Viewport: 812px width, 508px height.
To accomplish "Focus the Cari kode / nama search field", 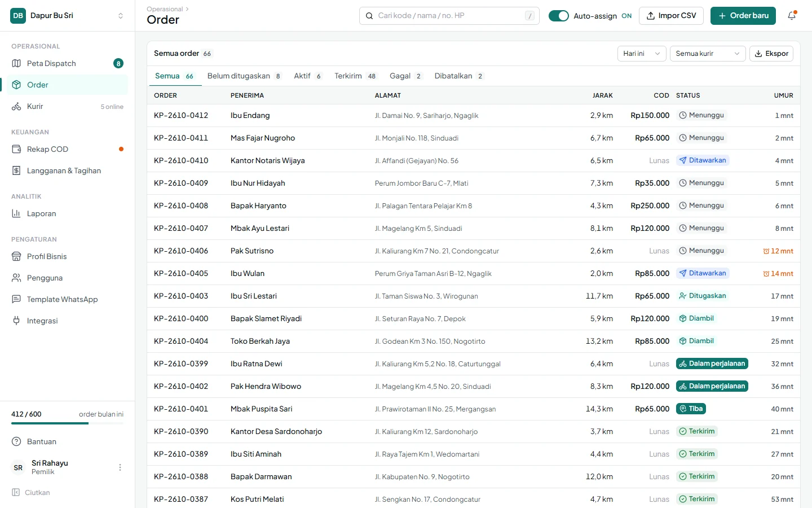I will point(449,16).
